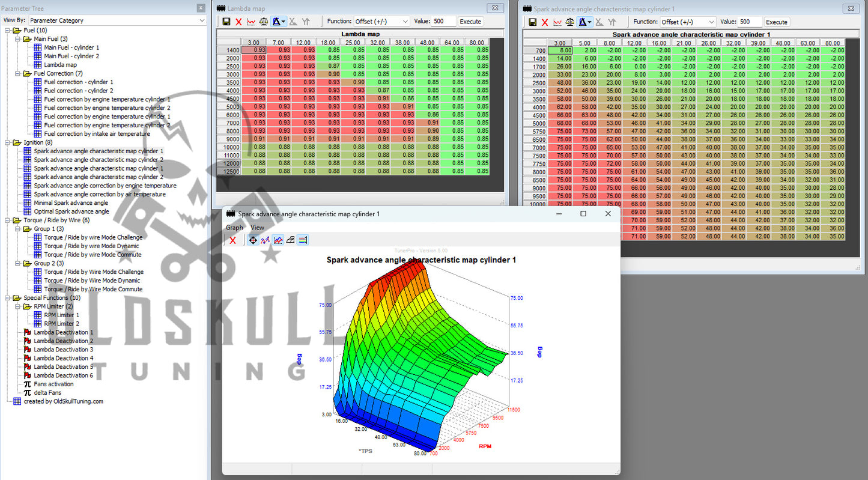Click the data points icon in graph toolbar
Viewport: 868px width, 480px height.
265,240
